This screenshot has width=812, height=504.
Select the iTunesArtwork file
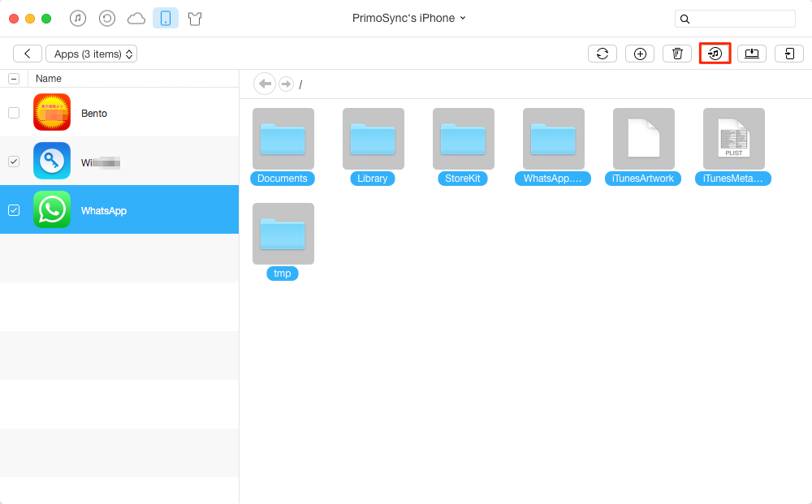tap(644, 139)
